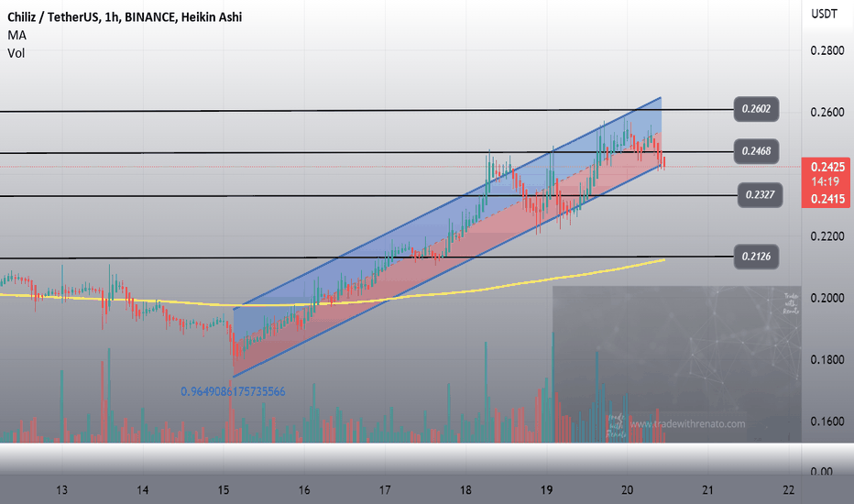Click date 22 on the time axis
854x504 pixels.
[x=789, y=490]
